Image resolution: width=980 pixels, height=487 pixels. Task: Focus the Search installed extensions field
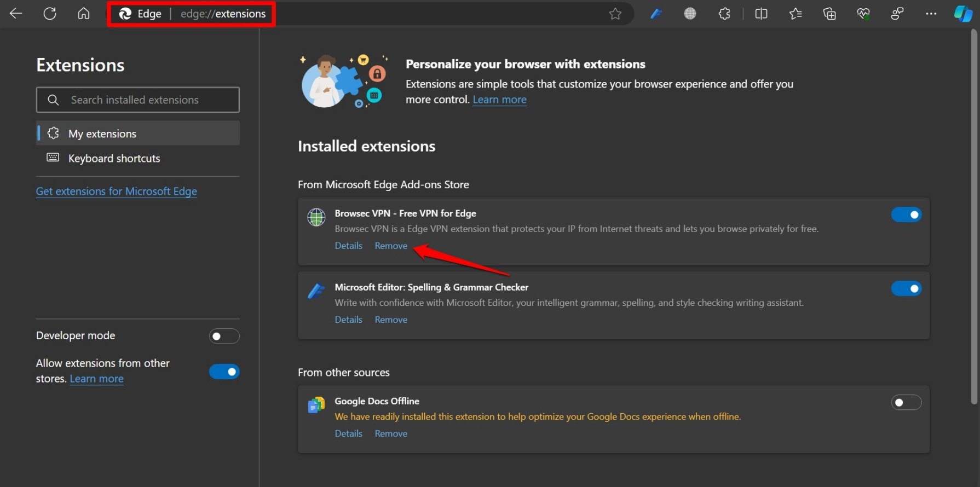tap(138, 100)
